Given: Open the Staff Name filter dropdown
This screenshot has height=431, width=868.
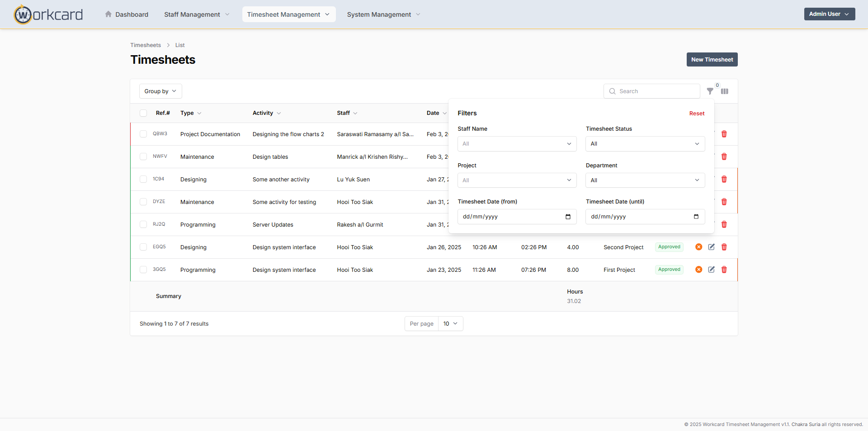Looking at the screenshot, I should click(517, 144).
